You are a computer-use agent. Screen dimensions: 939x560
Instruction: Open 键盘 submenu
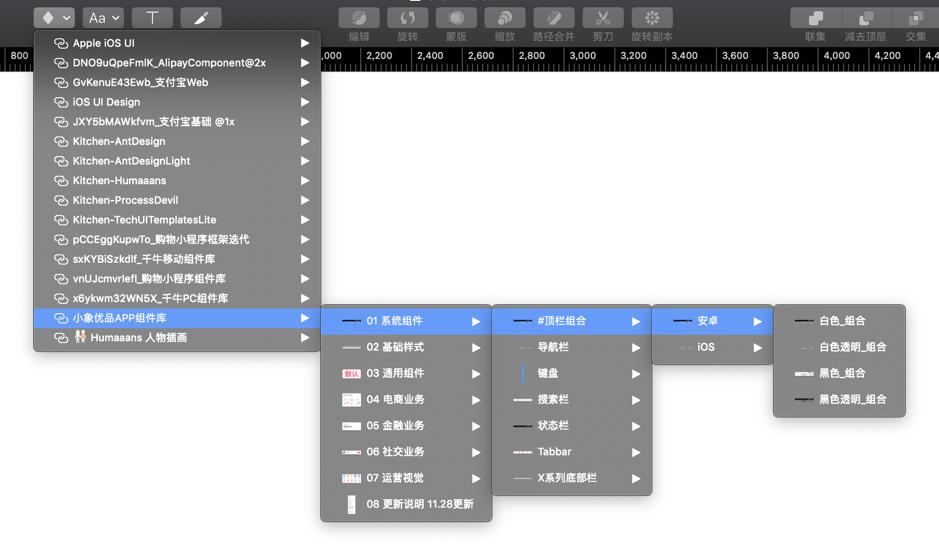571,373
